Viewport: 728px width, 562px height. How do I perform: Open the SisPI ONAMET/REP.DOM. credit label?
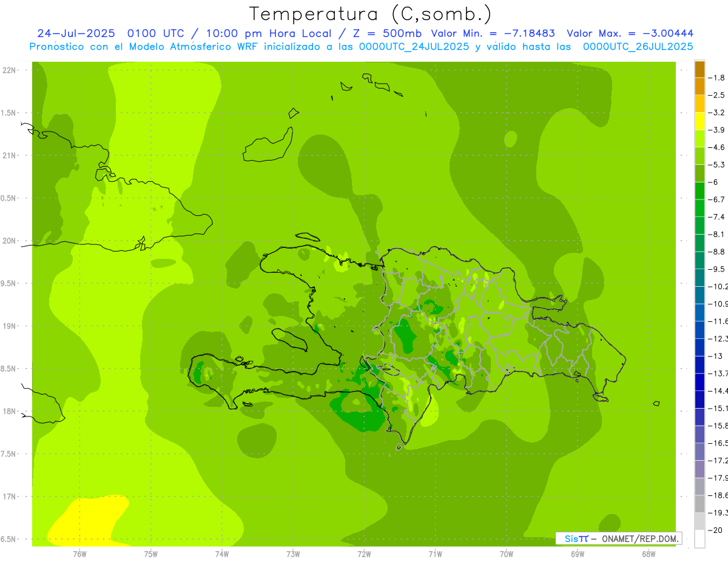click(619, 538)
